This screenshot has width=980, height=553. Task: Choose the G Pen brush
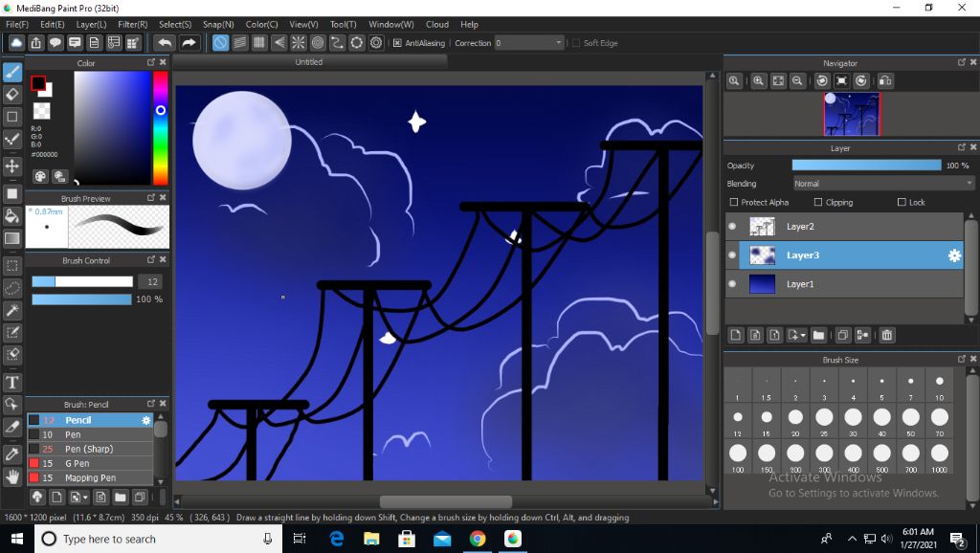pyautogui.click(x=90, y=464)
